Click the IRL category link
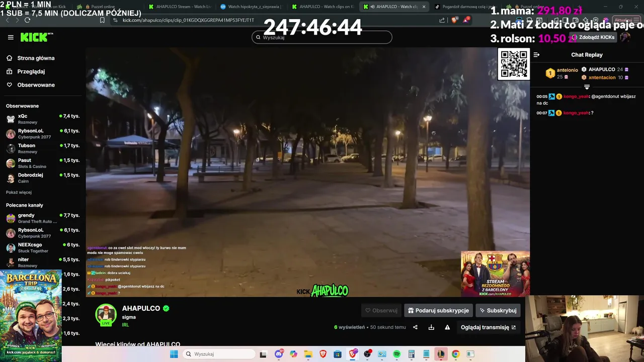Image resolution: width=644 pixels, height=362 pixels. coord(125,325)
